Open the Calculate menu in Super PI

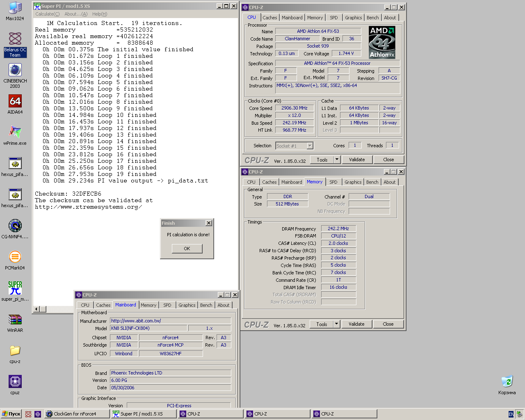click(x=47, y=14)
